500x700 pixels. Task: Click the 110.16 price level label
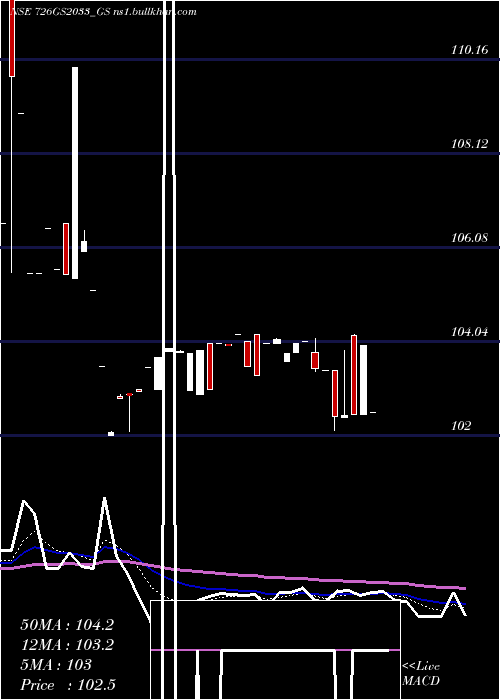(470, 50)
